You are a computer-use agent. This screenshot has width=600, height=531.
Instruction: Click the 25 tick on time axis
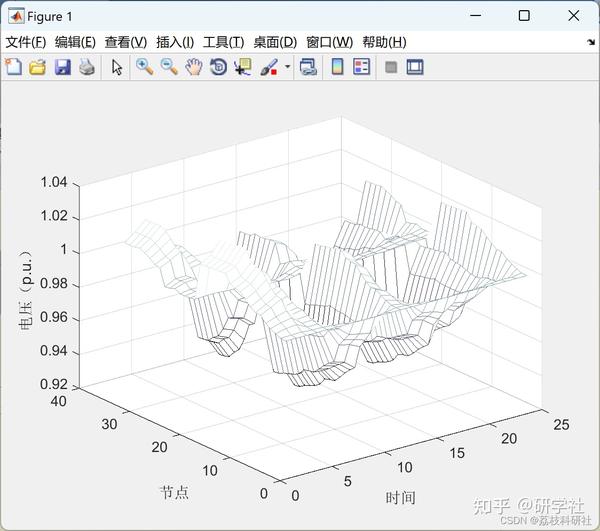(561, 425)
